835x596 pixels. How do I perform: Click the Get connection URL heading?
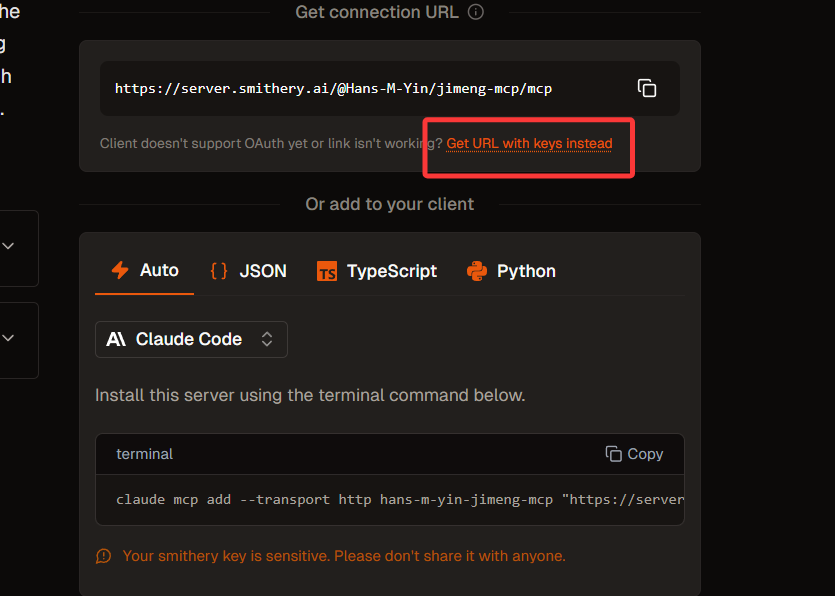coord(377,12)
